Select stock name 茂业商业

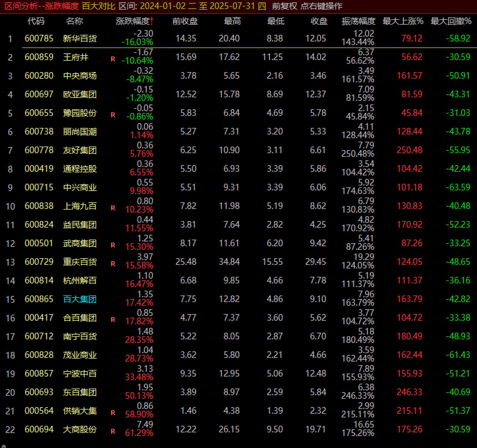80,355
